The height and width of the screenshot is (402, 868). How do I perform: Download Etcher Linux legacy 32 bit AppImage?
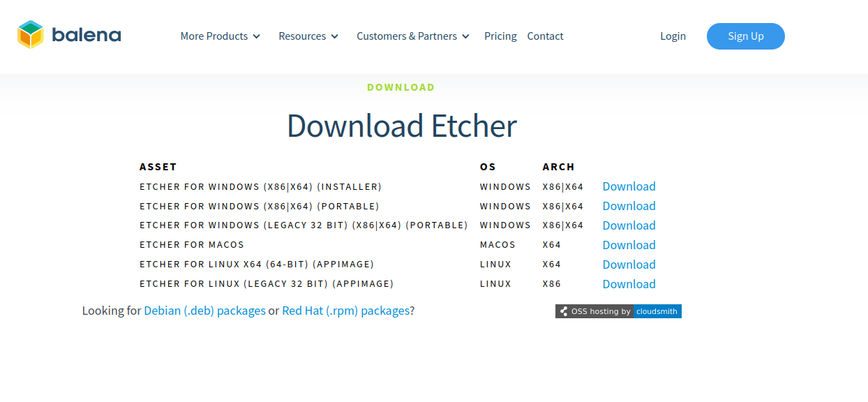pyautogui.click(x=629, y=284)
